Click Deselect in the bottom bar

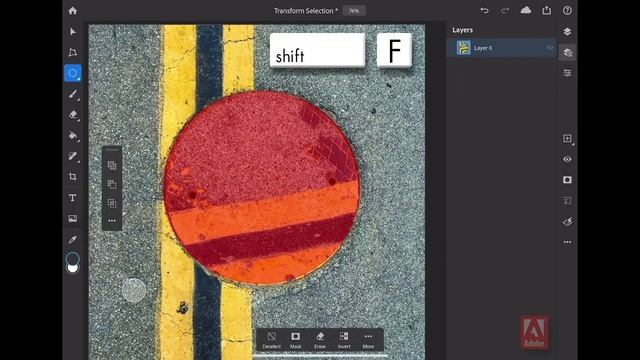click(x=271, y=340)
